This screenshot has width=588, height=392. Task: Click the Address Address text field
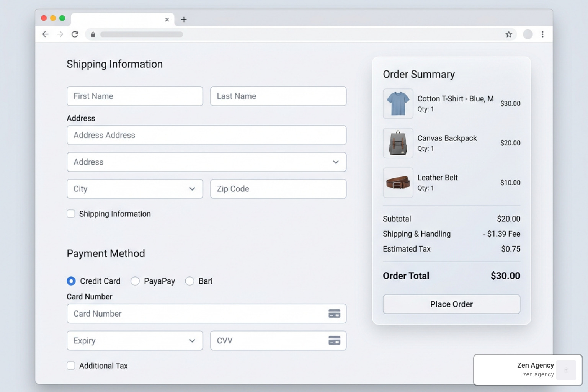(207, 135)
